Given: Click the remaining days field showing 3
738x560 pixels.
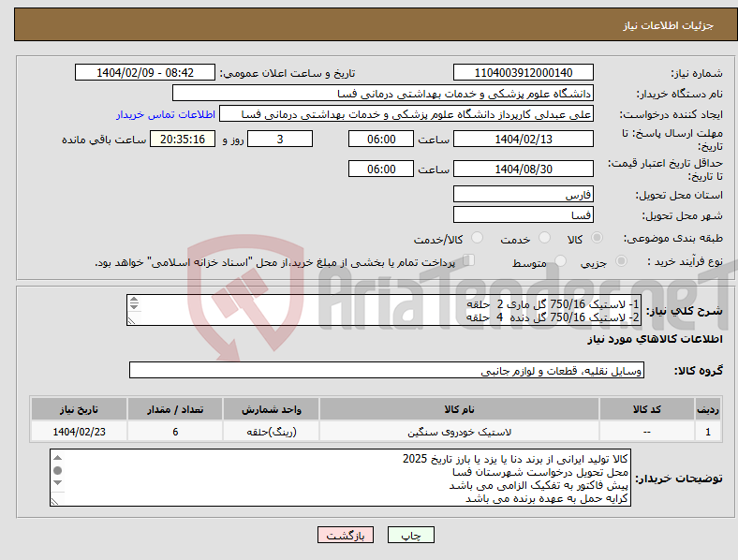Looking at the screenshot, I should tap(280, 139).
